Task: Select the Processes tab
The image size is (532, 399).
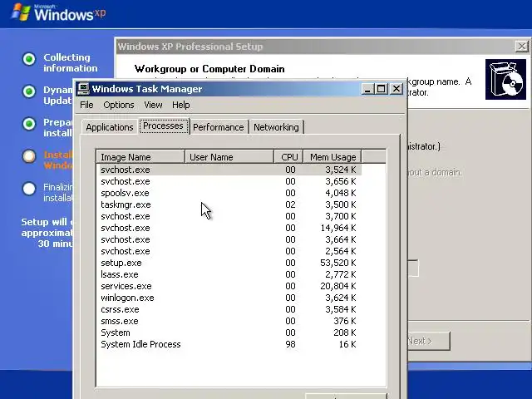Action: tap(163, 126)
